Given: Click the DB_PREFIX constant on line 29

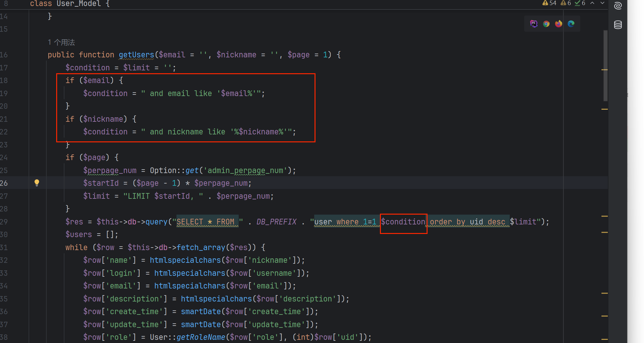Looking at the screenshot, I should 276,222.
